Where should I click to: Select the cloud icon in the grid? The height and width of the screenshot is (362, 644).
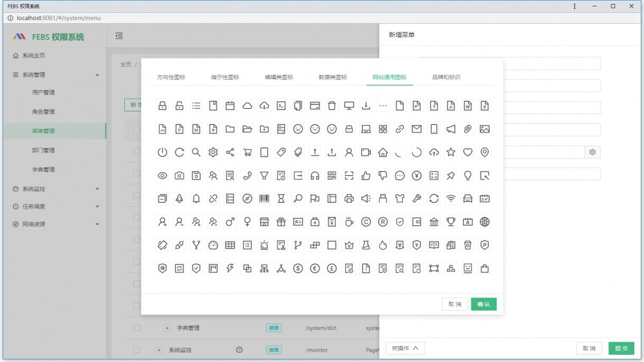[x=247, y=106]
